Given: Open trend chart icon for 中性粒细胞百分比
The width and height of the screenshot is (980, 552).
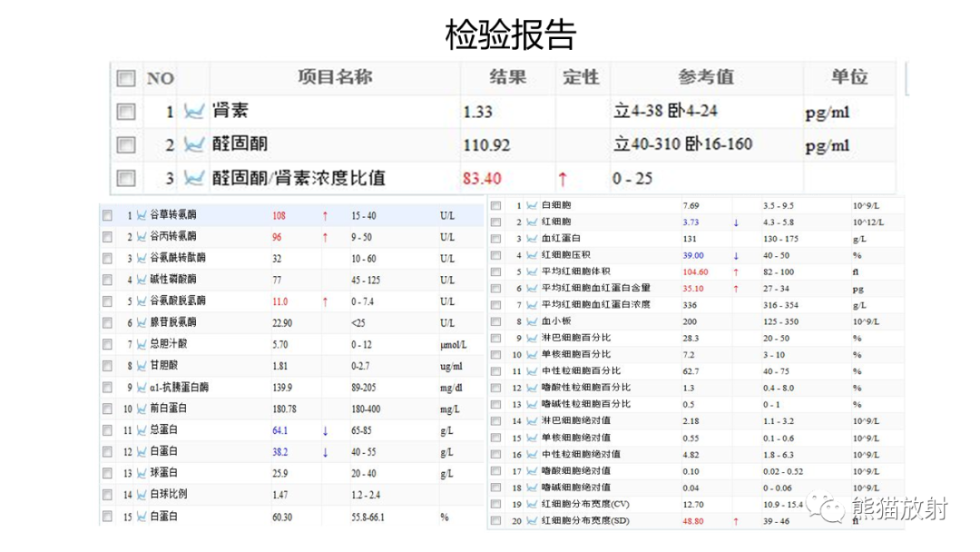Looking at the screenshot, I should click(x=532, y=371).
